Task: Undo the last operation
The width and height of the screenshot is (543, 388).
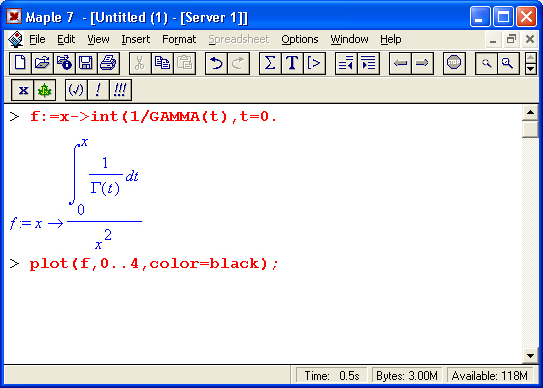Action: tap(216, 63)
